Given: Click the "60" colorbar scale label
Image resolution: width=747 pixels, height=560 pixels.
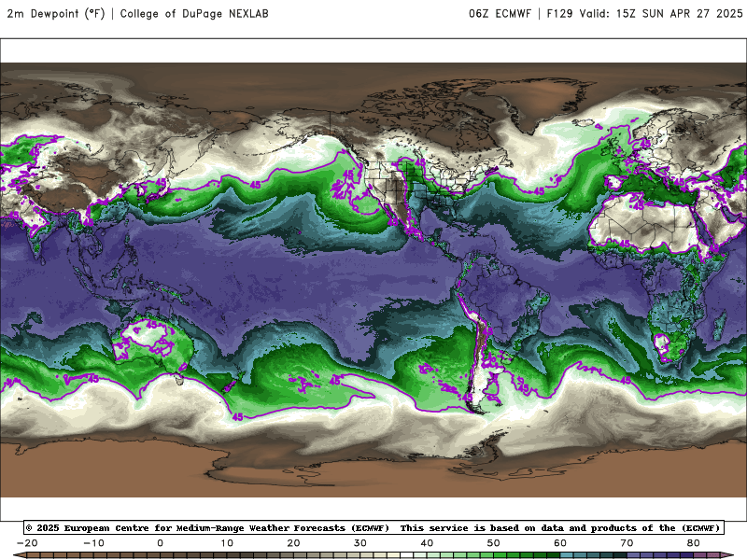Looking at the screenshot, I should tap(560, 543).
